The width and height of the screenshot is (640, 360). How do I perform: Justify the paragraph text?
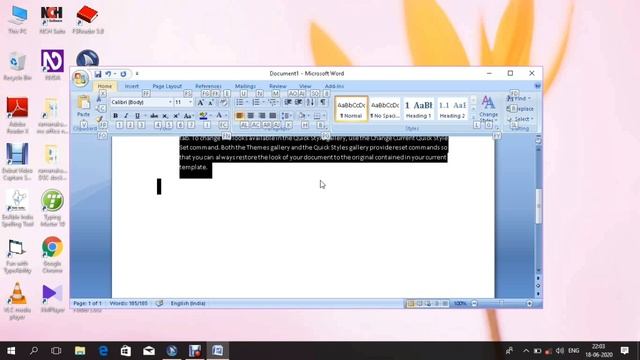(x=273, y=116)
